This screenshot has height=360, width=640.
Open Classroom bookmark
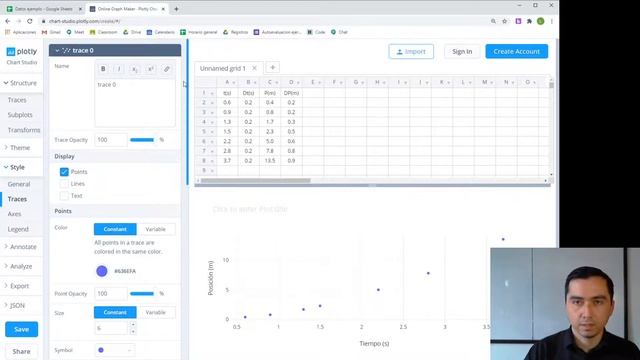click(103, 32)
